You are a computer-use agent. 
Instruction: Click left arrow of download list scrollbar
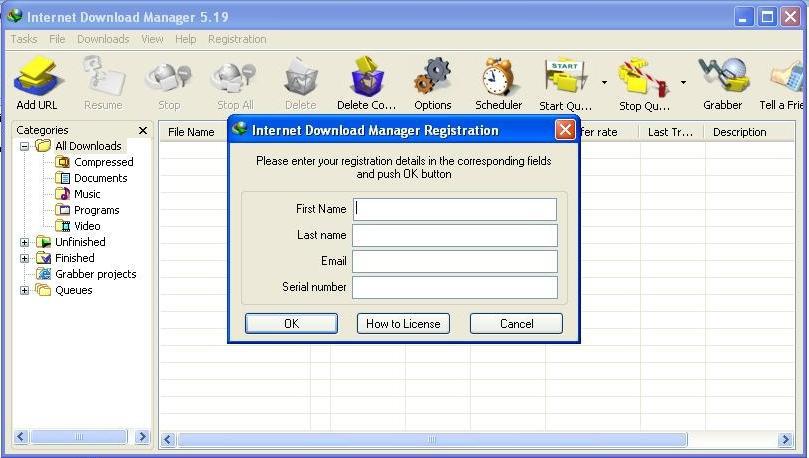pyautogui.click(x=167, y=439)
